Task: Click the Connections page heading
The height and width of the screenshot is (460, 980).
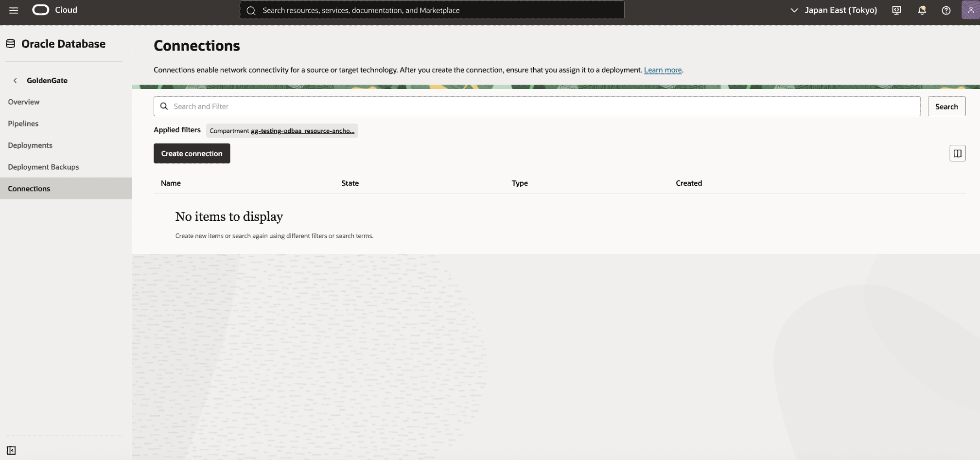Action: (197, 46)
